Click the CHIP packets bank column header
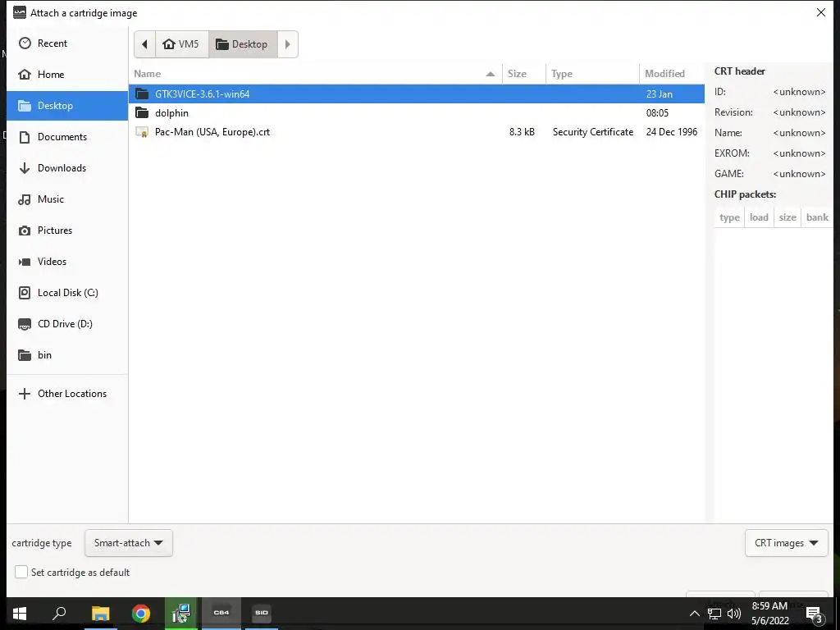 (817, 217)
